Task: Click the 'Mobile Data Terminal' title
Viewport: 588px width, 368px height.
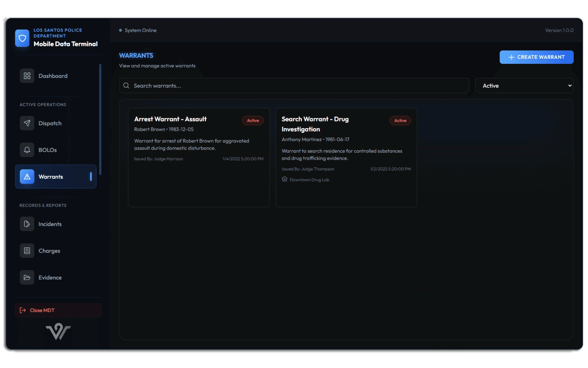Action: coord(65,44)
